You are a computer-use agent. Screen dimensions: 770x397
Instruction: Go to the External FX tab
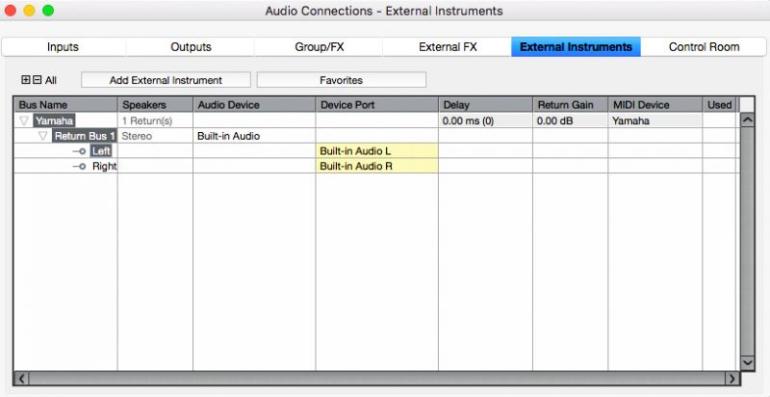point(447,47)
